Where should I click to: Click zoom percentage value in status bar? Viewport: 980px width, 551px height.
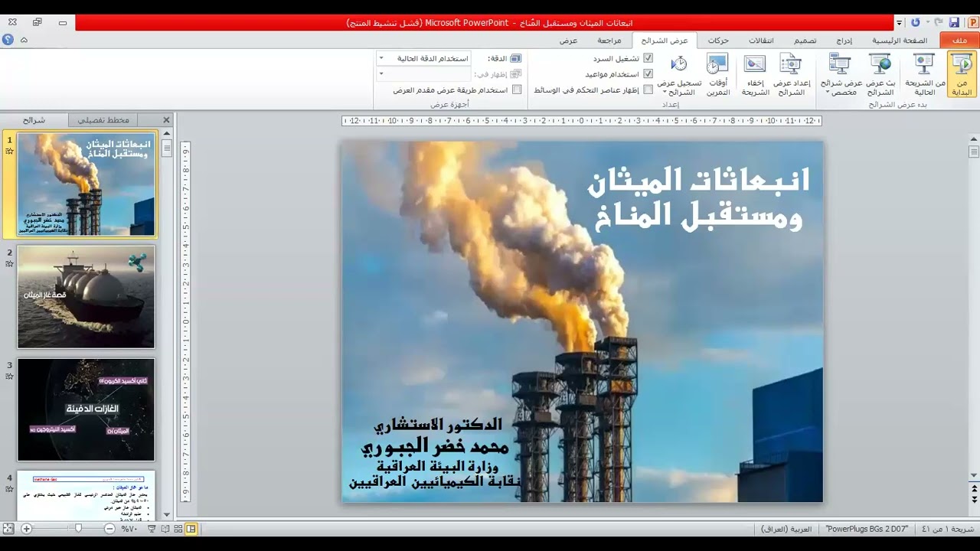point(128,529)
